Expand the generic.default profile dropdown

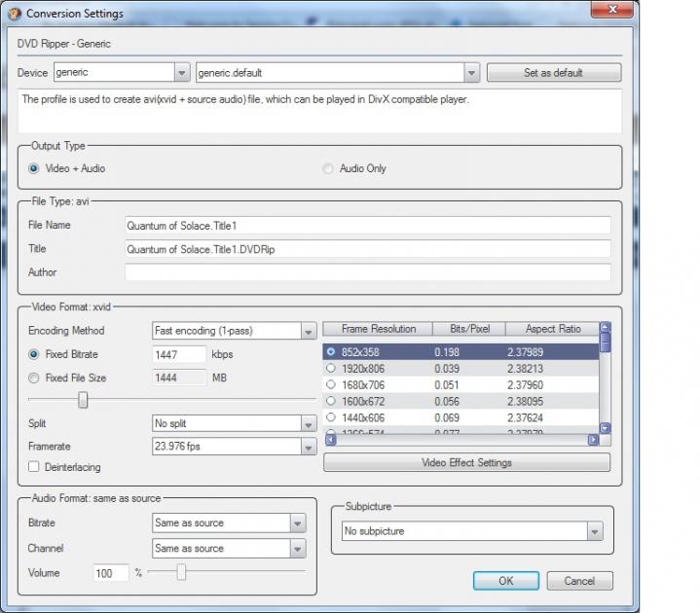(x=471, y=73)
